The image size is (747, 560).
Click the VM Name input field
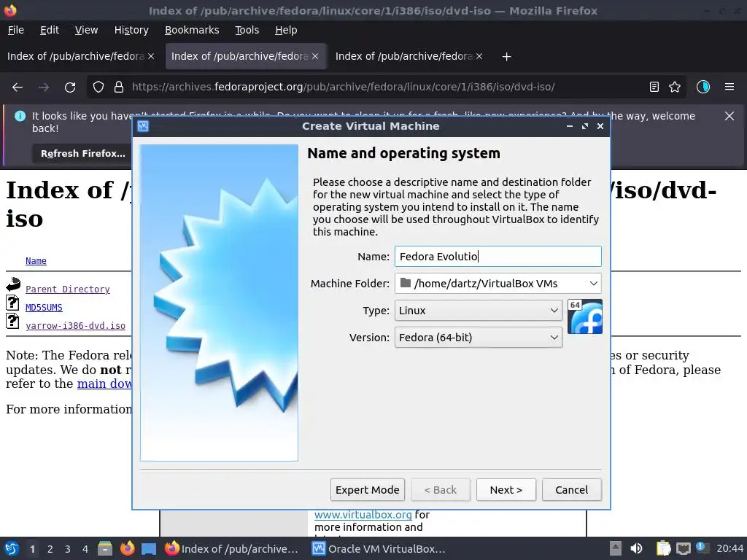(x=498, y=256)
